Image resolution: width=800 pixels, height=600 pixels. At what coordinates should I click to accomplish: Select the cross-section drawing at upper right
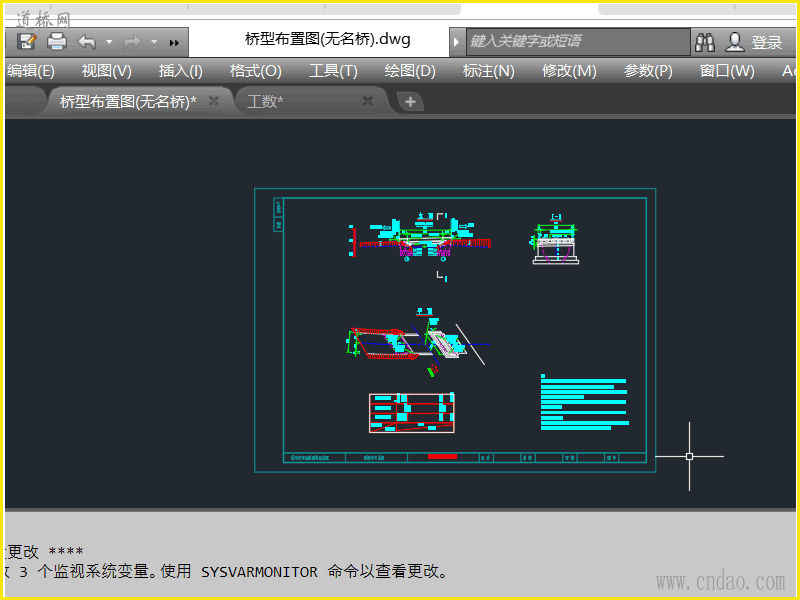pos(555,239)
